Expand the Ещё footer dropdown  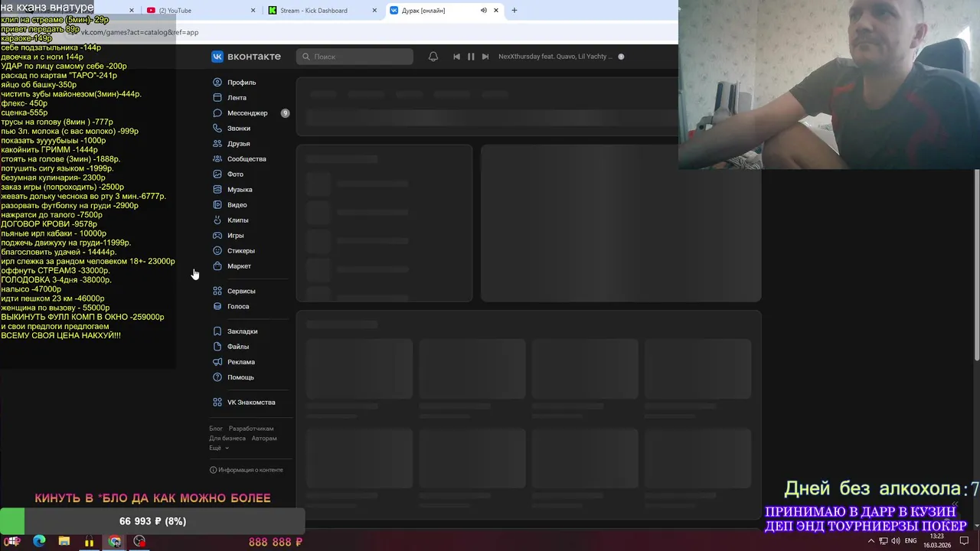pyautogui.click(x=219, y=448)
